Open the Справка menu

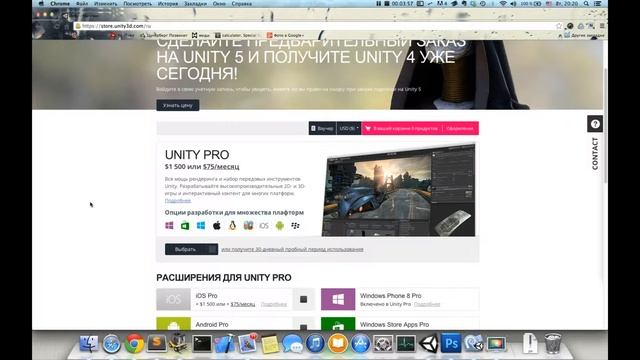point(242,4)
